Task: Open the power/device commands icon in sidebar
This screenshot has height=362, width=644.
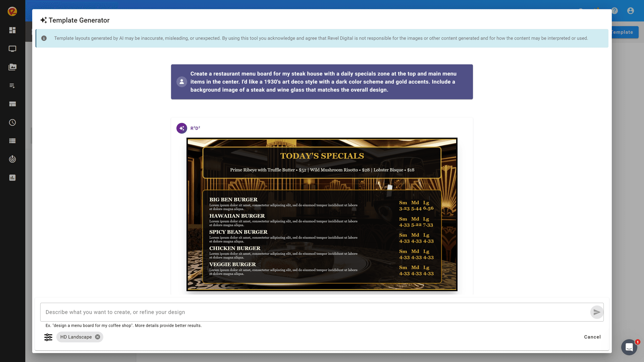Action: coord(12,159)
